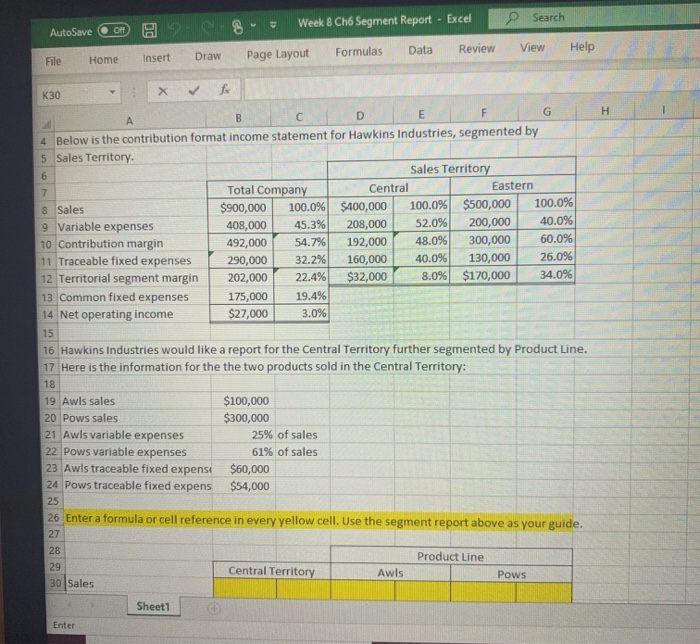Viewport: 700px width, 644px height.
Task: Click the 'Product Line' header cell
Action: 451,557
